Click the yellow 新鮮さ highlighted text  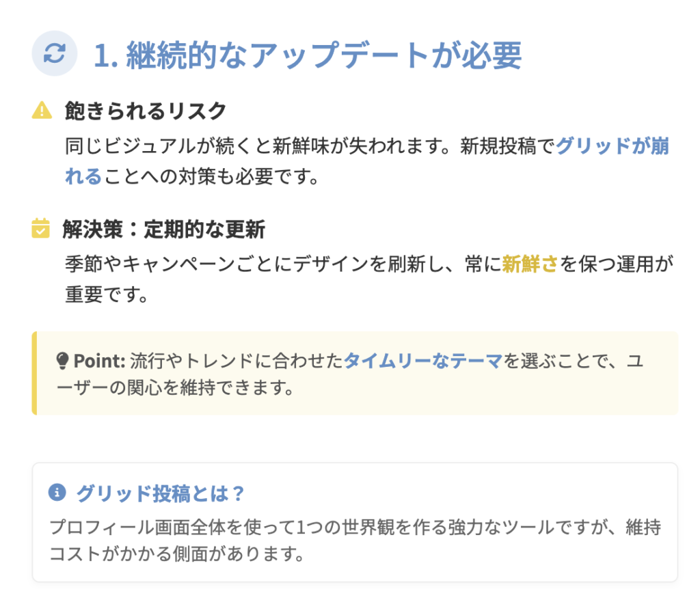click(530, 264)
